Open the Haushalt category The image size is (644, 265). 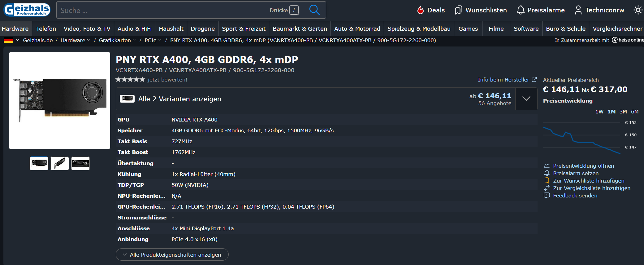171,29
